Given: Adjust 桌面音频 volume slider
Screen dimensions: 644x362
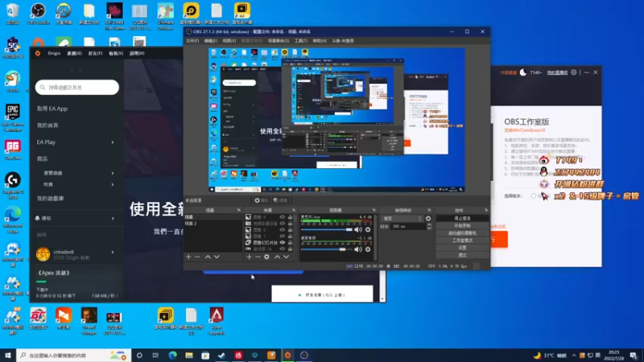Looking at the screenshot, I should (x=327, y=249).
